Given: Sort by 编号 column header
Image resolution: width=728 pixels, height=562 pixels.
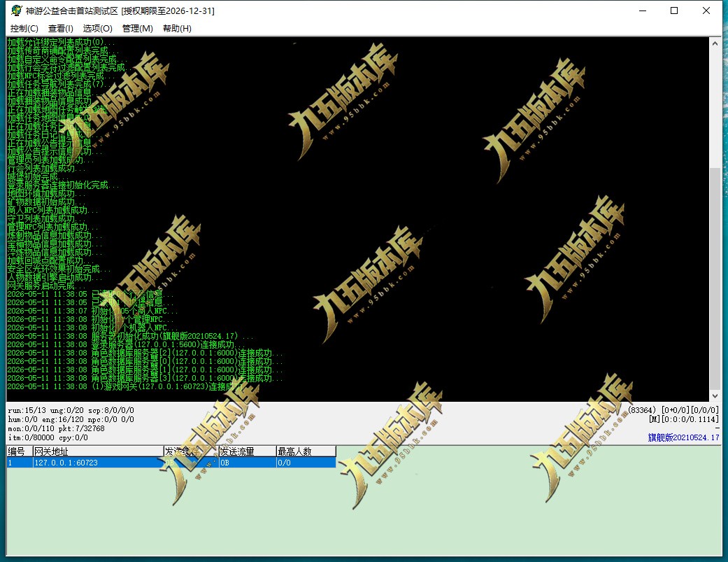Looking at the screenshot, I should point(19,451).
